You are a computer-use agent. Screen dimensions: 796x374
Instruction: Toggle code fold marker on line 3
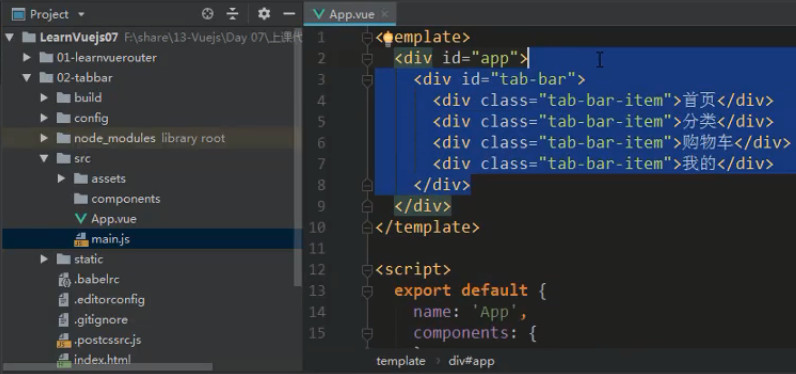(x=367, y=80)
